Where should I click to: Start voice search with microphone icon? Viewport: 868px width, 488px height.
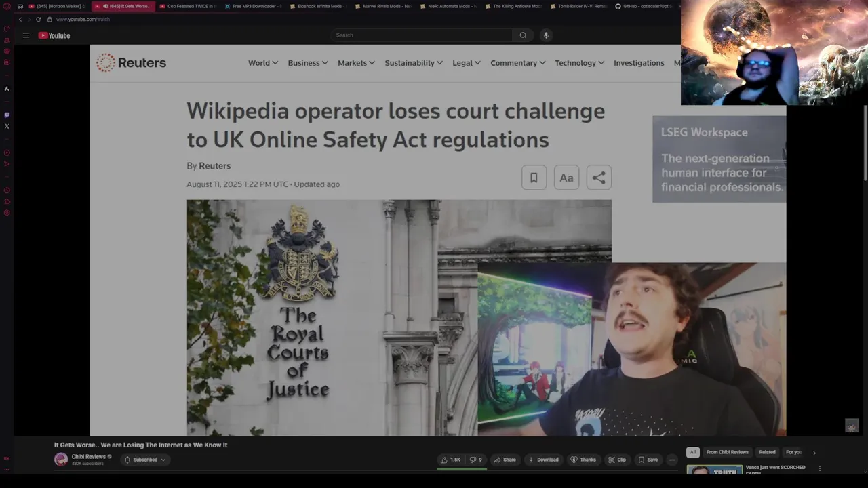(x=546, y=35)
